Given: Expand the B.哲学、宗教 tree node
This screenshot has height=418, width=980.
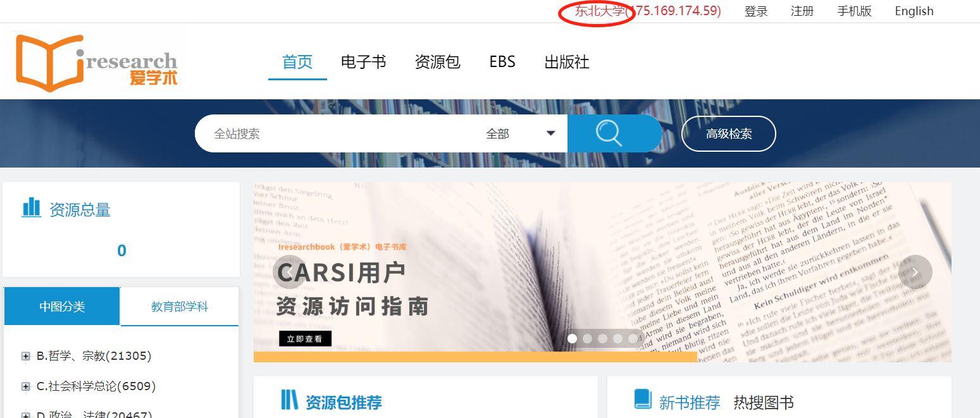Looking at the screenshot, I should pos(26,356).
